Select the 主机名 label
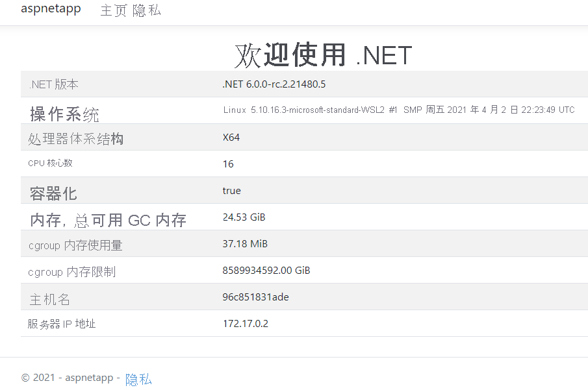 [49, 299]
